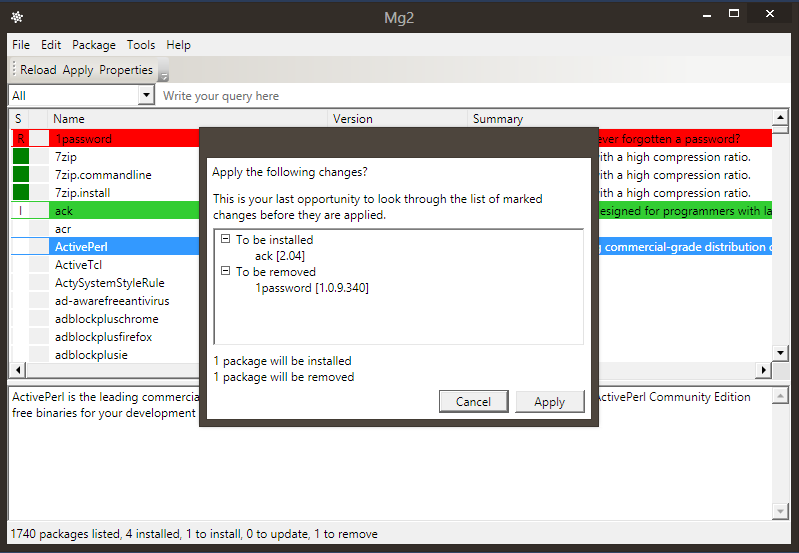The image size is (799, 553).
Task: Click the Mg2 app icon in title bar
Action: pyautogui.click(x=17, y=17)
